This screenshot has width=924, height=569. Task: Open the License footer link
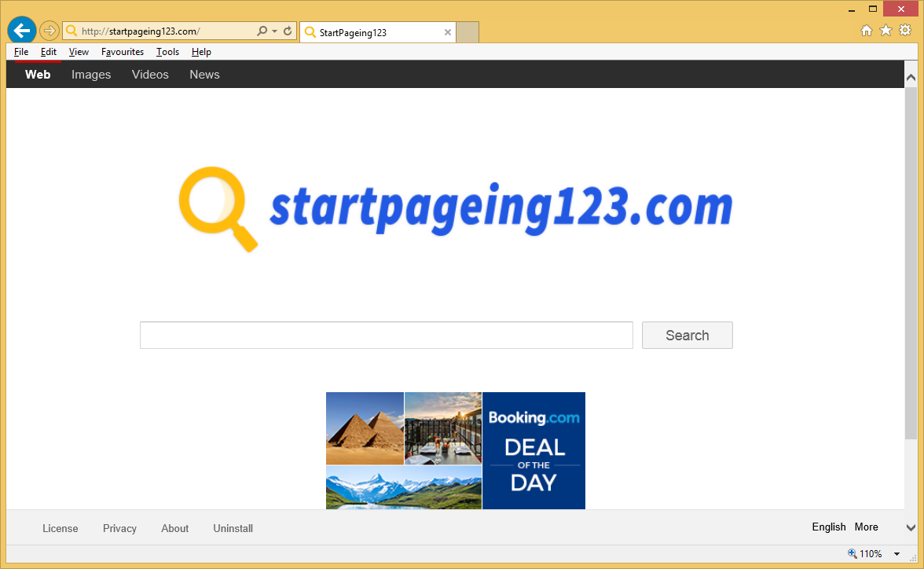pos(60,528)
